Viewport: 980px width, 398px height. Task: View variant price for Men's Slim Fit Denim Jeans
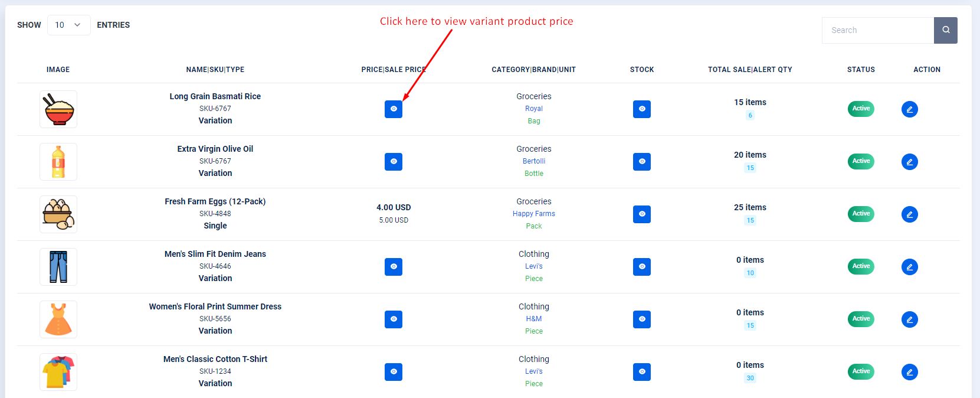(x=394, y=266)
